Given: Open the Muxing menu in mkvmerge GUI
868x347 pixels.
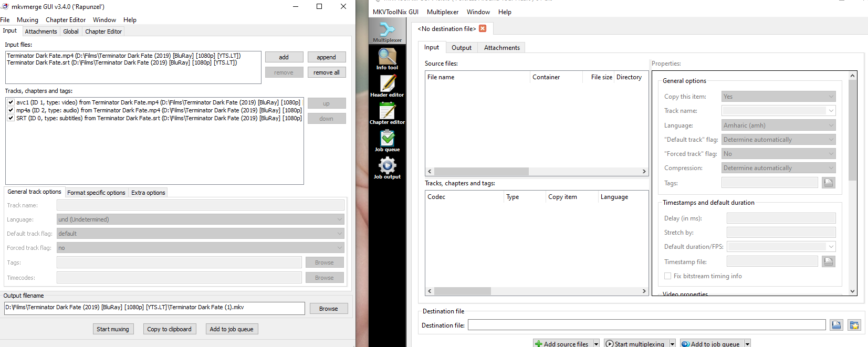Looking at the screenshot, I should click(x=27, y=20).
